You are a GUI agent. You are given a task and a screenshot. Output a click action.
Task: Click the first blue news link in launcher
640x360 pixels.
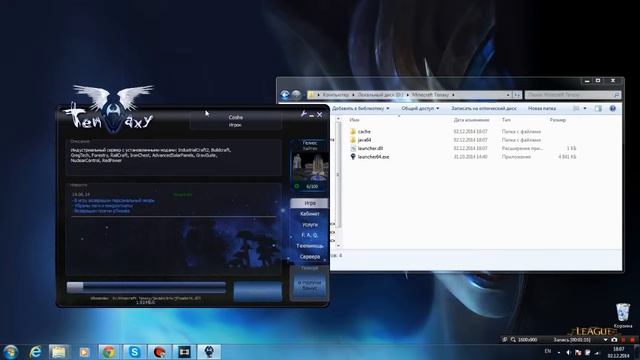pos(113,201)
